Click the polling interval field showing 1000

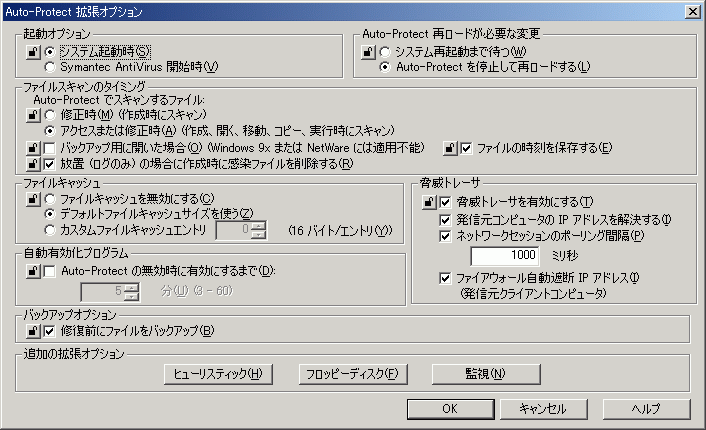point(505,256)
